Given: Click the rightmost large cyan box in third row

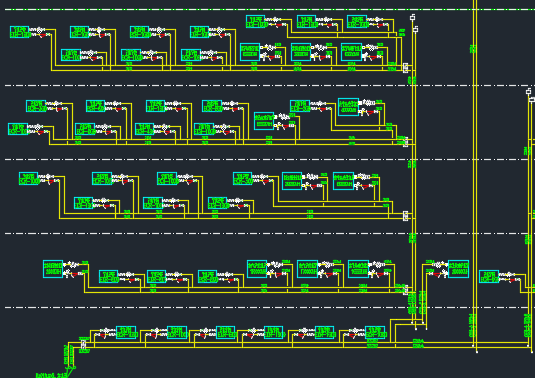Looking at the screenshot, I should (x=343, y=181).
